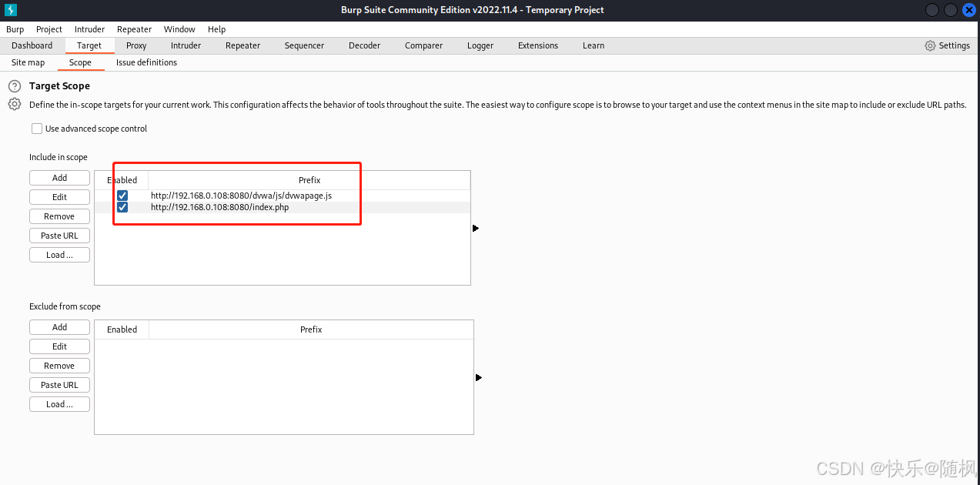
Task: Close the Burp Suite window
Action: click(x=969, y=10)
